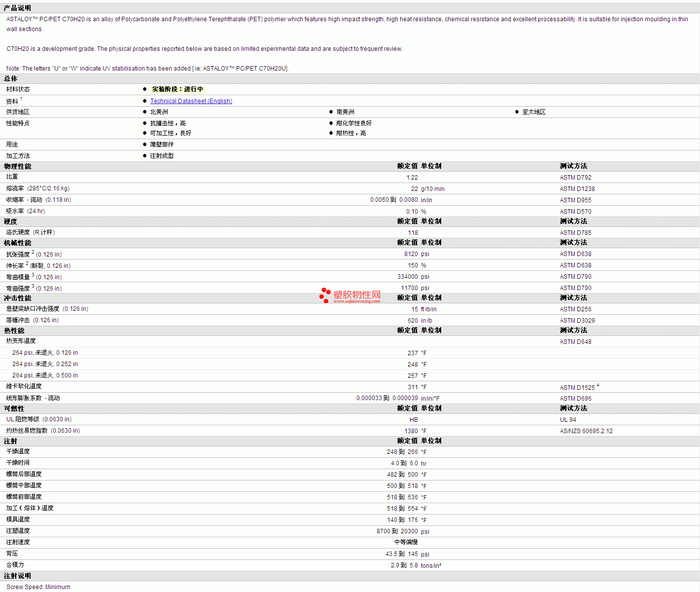Click the injection speed value '中等偏慢'
Image resolution: width=700 pixels, height=592 pixels.
coord(406,542)
